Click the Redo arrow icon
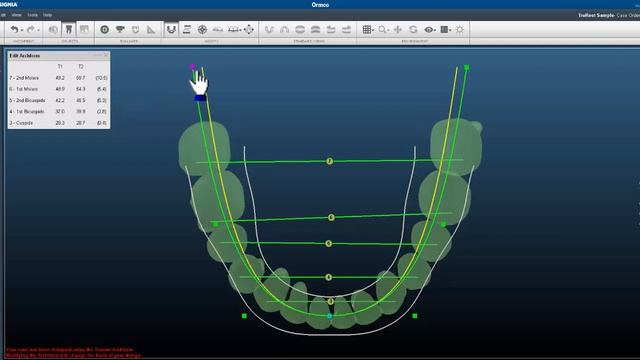 click(x=31, y=29)
